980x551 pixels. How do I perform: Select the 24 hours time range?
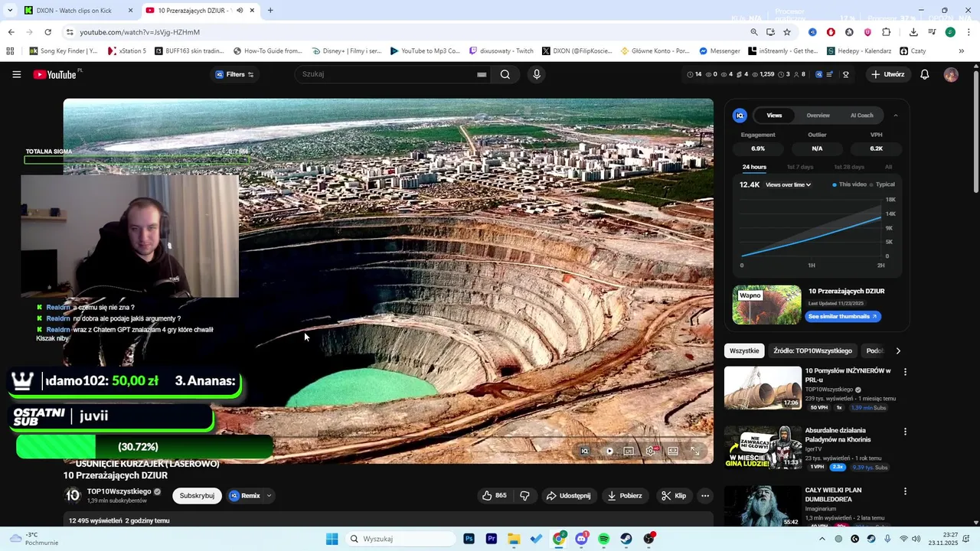(754, 167)
